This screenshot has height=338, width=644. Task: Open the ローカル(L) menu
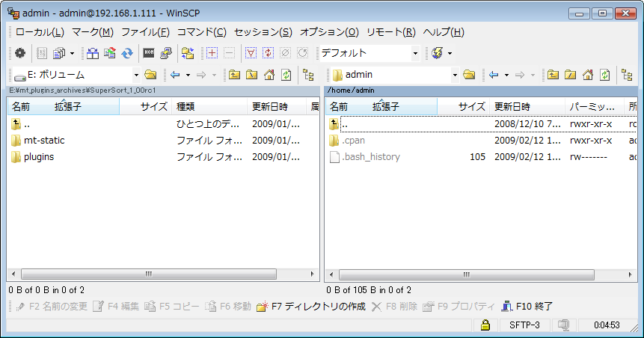tap(40, 32)
